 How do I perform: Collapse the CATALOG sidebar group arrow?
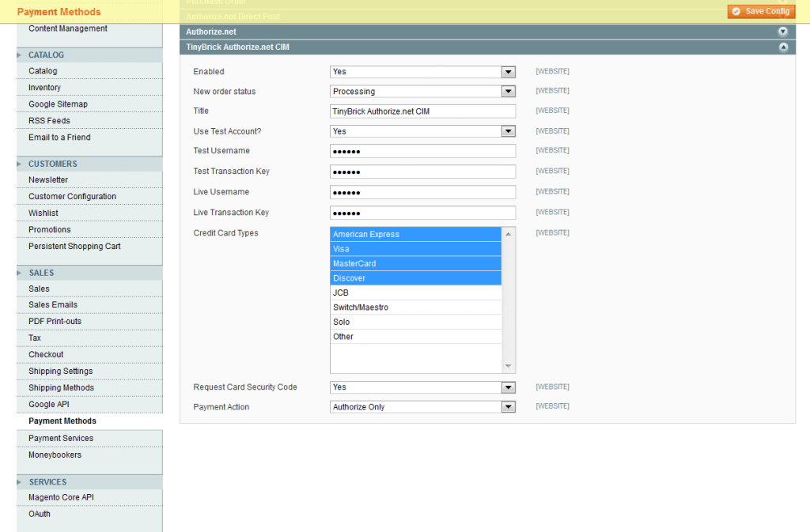point(20,55)
